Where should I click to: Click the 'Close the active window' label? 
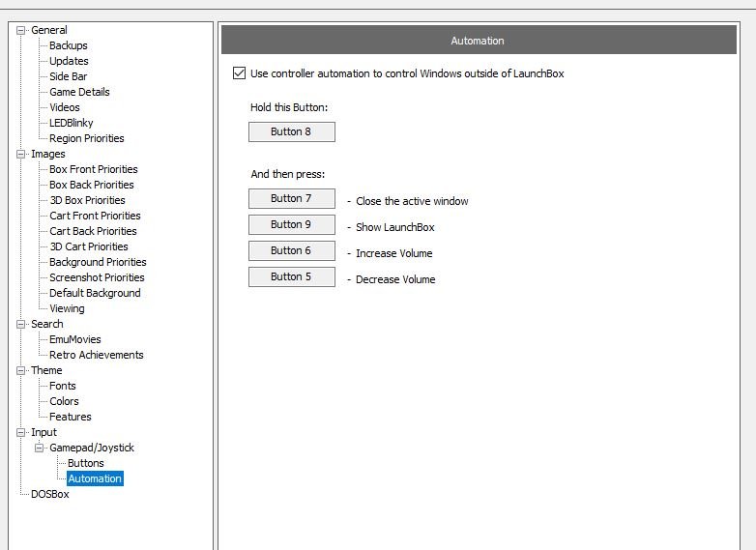[x=412, y=201]
